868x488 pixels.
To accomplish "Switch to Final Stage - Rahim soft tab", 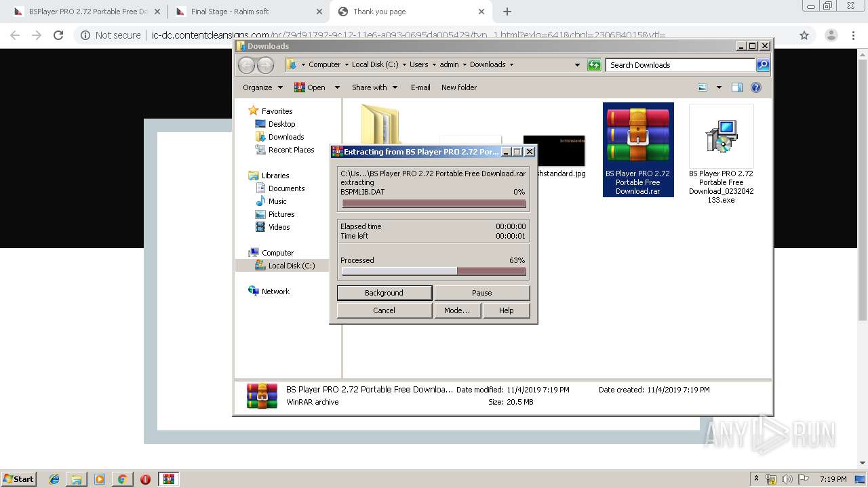I will point(249,12).
